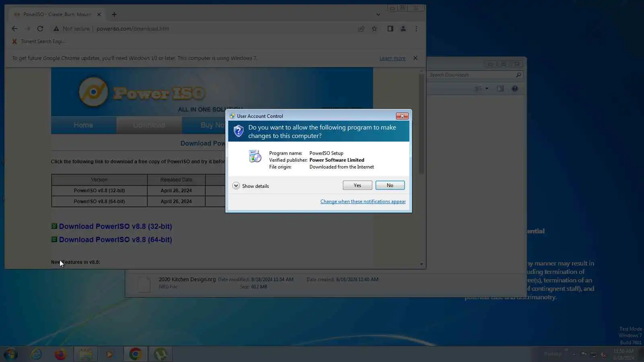The height and width of the screenshot is (362, 644).
Task: Click the poweriso.com address bar
Action: [x=133, y=29]
